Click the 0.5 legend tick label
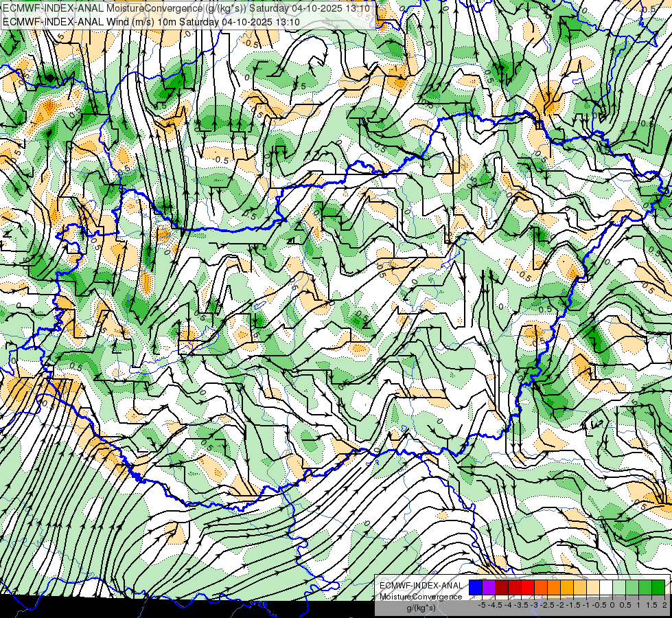672x618 pixels. coord(625,605)
